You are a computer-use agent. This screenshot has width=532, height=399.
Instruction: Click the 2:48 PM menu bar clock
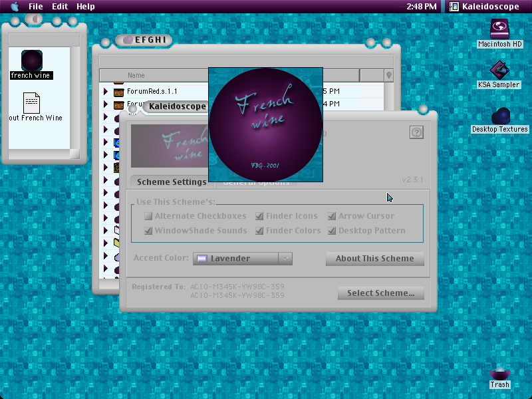coord(422,7)
